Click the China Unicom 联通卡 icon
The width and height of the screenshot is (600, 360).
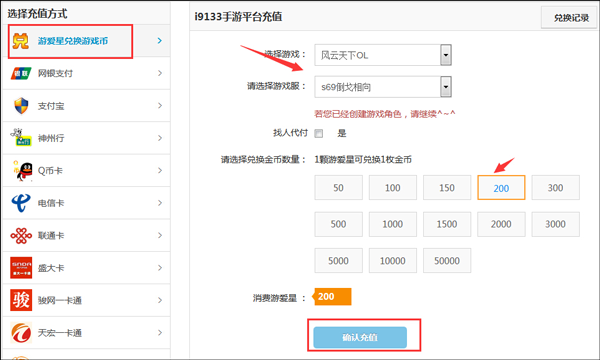point(21,235)
